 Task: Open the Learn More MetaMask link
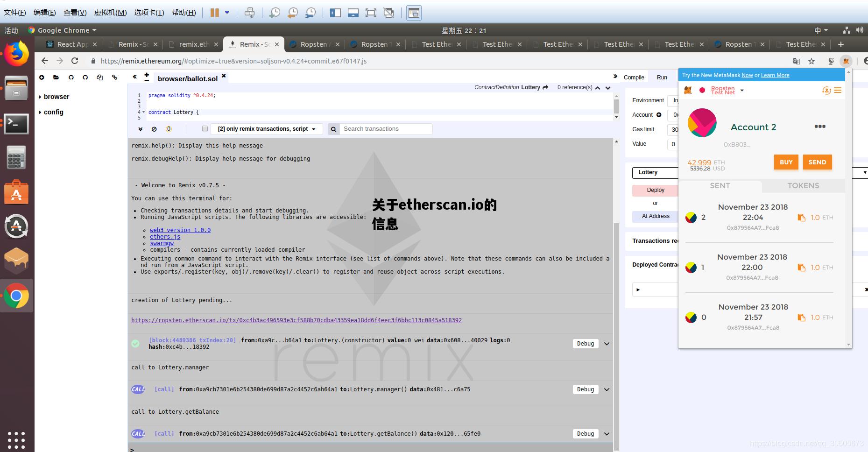point(775,75)
